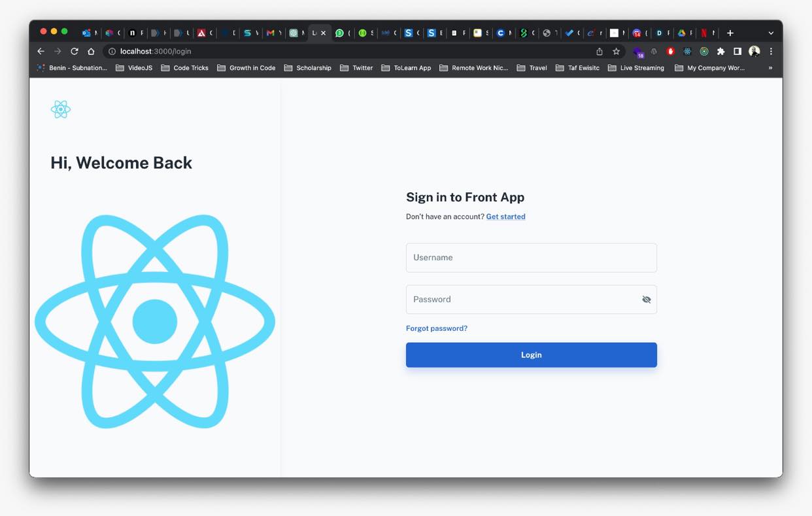Switch to the ChatGPT tab
Image resolution: width=812 pixels, height=516 pixels.
coord(296,33)
